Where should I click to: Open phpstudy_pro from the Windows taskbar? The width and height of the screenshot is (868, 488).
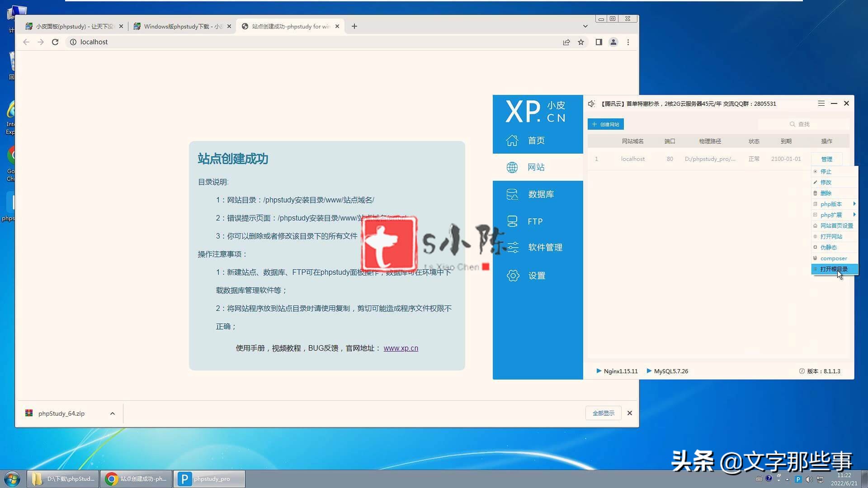[209, 479]
